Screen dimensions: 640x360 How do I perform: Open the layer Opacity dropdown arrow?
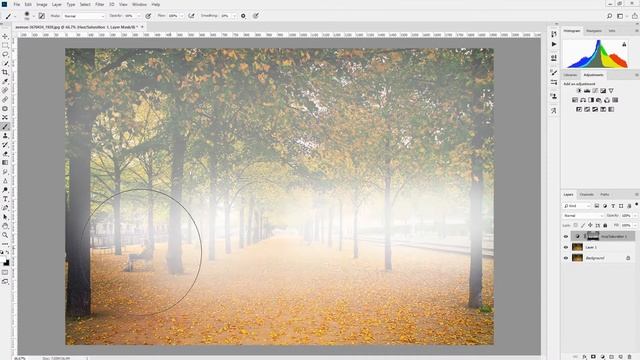tap(635, 216)
